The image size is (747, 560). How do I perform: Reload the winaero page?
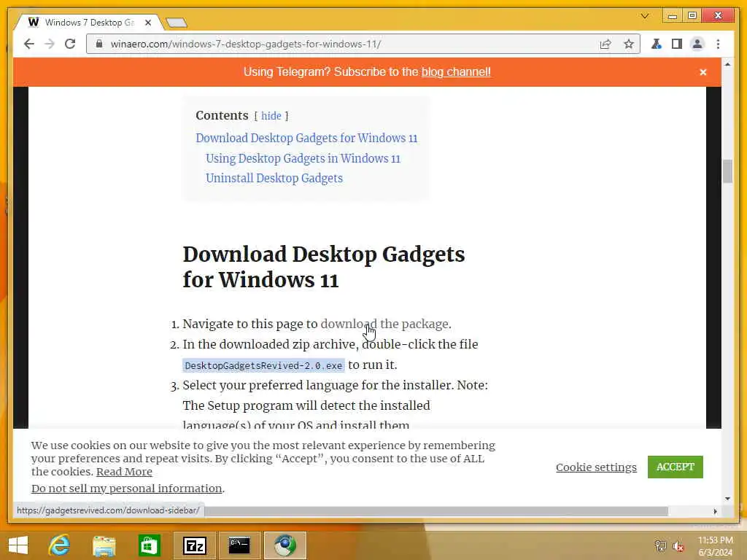point(70,44)
